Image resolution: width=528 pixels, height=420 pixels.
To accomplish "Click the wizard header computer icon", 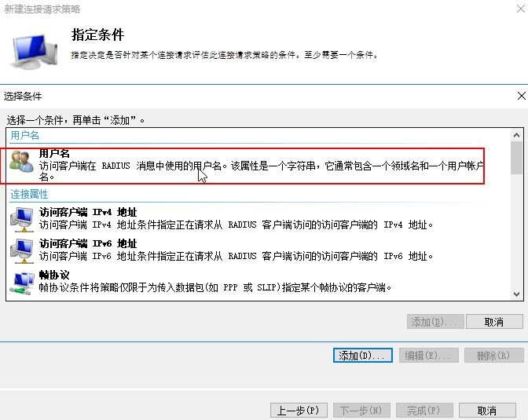I will pos(35,52).
